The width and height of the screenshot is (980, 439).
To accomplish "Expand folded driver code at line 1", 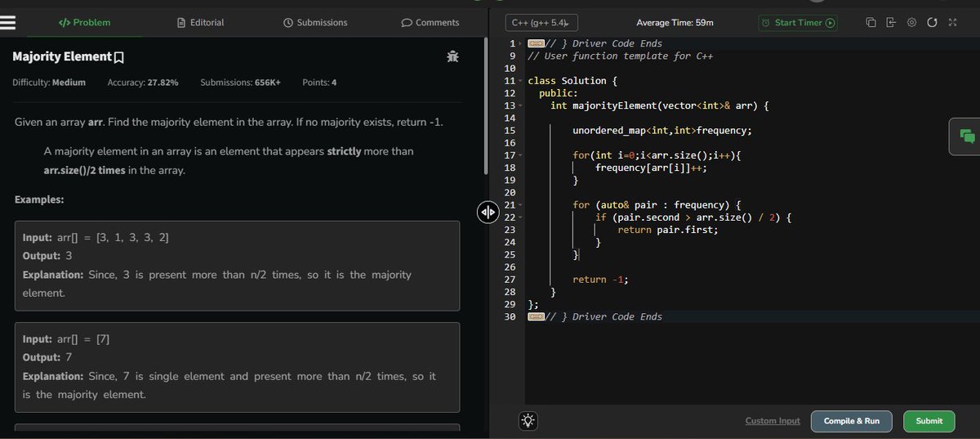I will [x=520, y=43].
